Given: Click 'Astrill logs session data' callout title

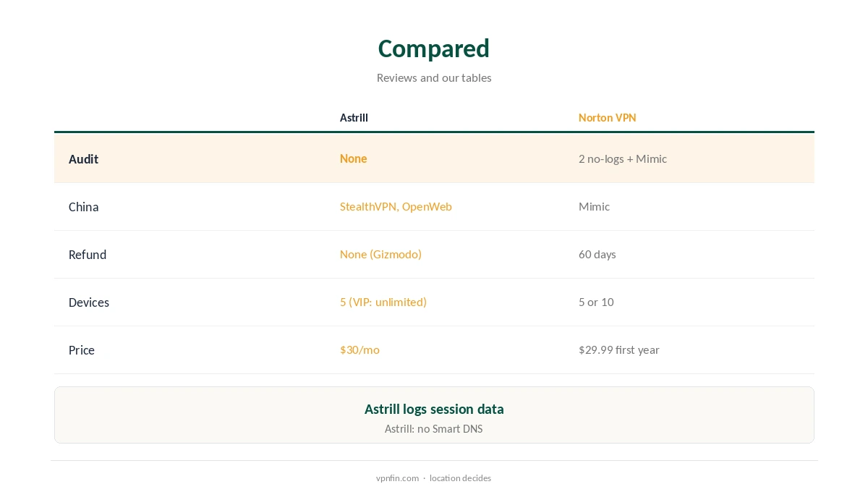Looking at the screenshot, I should (x=434, y=409).
